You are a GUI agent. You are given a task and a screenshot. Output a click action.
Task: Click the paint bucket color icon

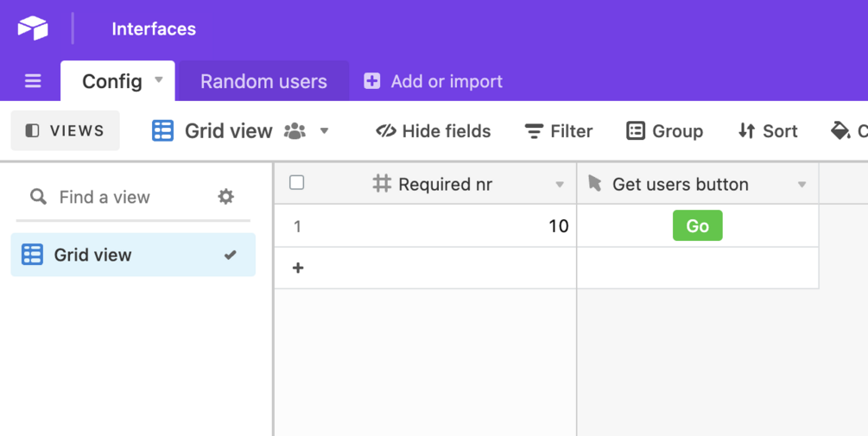click(x=839, y=131)
